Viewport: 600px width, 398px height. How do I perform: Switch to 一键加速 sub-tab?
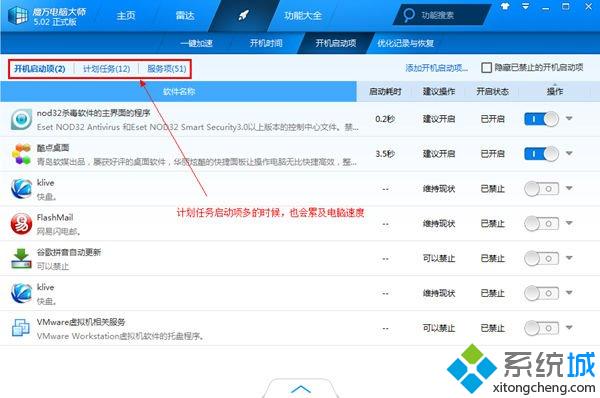[197, 43]
